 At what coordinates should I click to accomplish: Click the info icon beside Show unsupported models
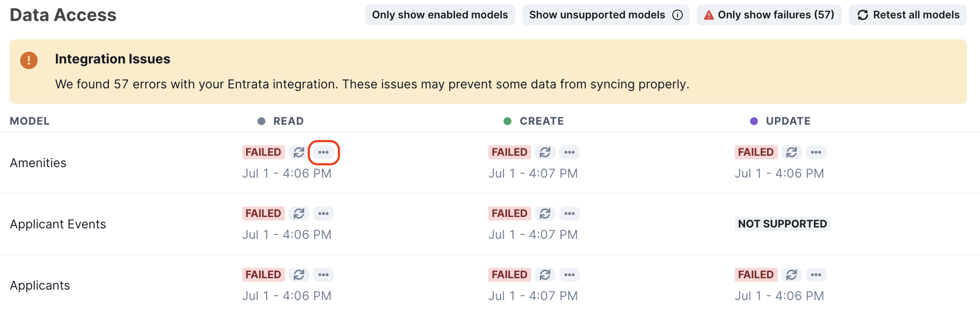(x=678, y=14)
